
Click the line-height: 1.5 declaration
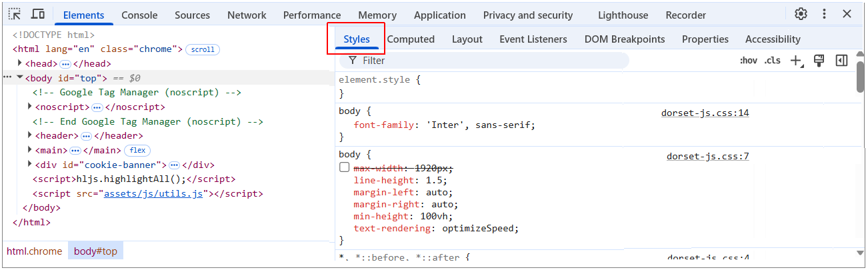[401, 180]
